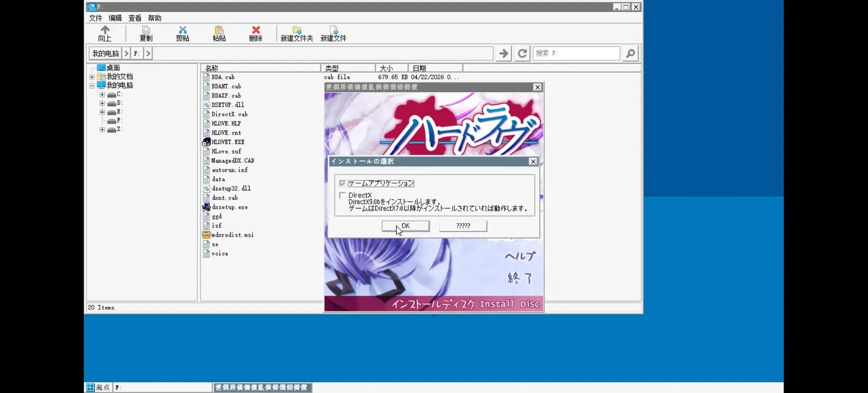The width and height of the screenshot is (868, 393).
Task: Click 我的电脑 breadcrumb segment
Action: 105,53
